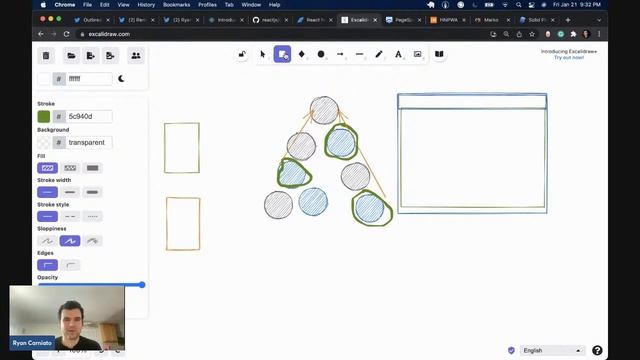Select the insert image tool
The image size is (640, 360).
click(x=418, y=54)
